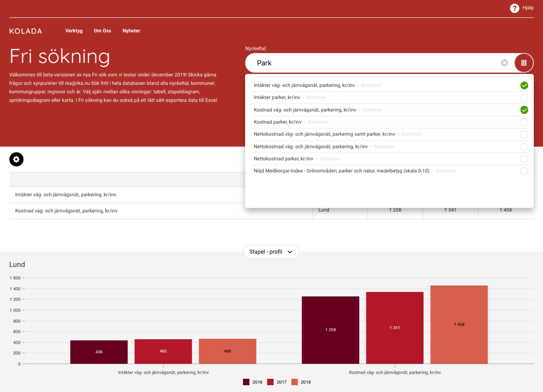
Task: Click the Hjälp link
Action: (528, 8)
